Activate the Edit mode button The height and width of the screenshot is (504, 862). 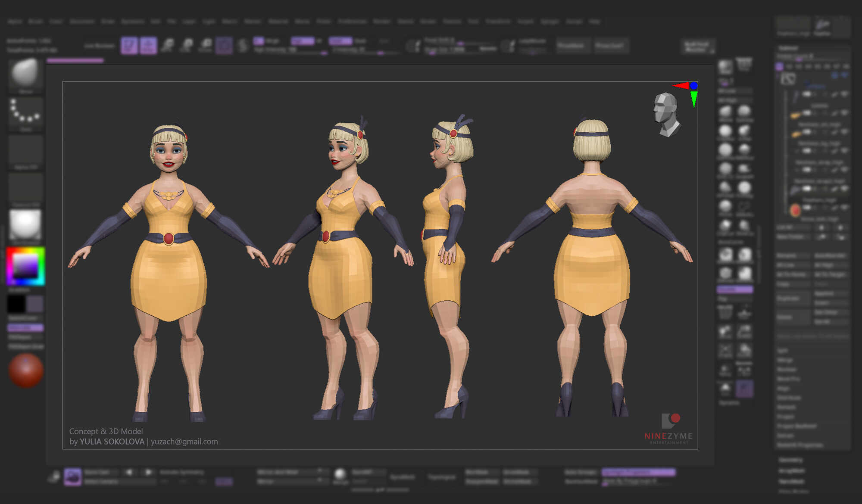coord(129,46)
